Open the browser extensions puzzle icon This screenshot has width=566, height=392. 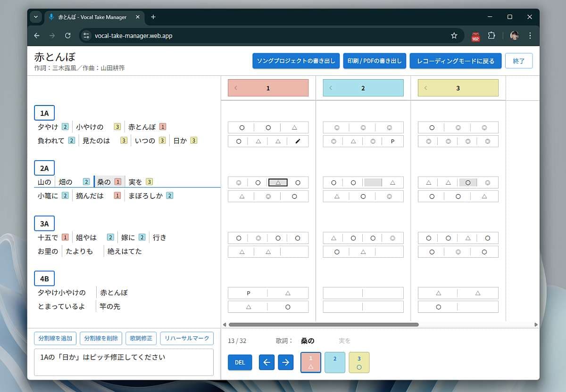pos(491,36)
